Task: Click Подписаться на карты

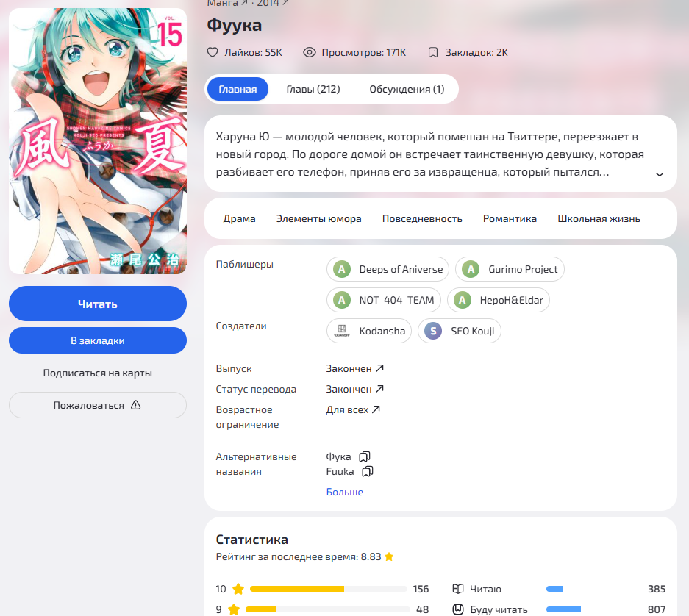Action: tap(98, 373)
